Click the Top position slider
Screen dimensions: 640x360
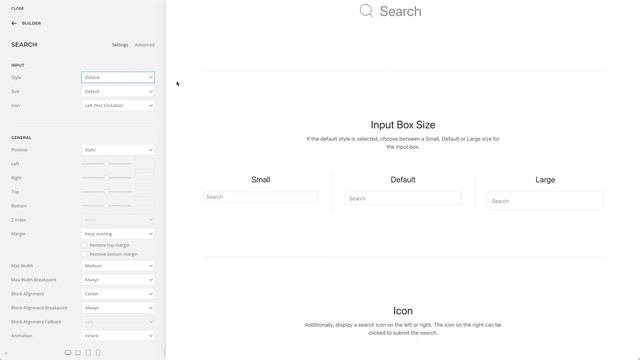point(106,191)
